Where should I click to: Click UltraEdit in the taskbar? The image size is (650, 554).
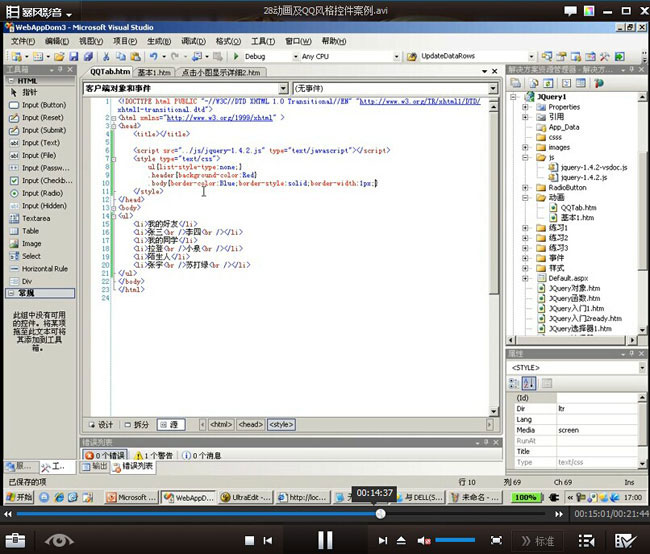pos(245,497)
